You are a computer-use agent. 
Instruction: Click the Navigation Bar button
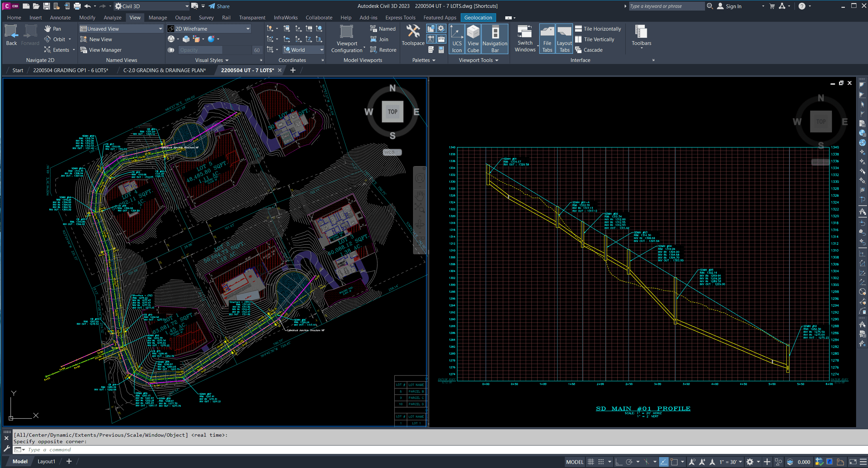[495, 39]
